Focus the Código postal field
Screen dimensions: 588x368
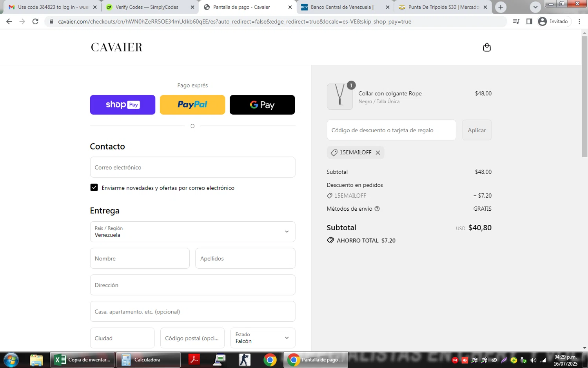point(192,338)
